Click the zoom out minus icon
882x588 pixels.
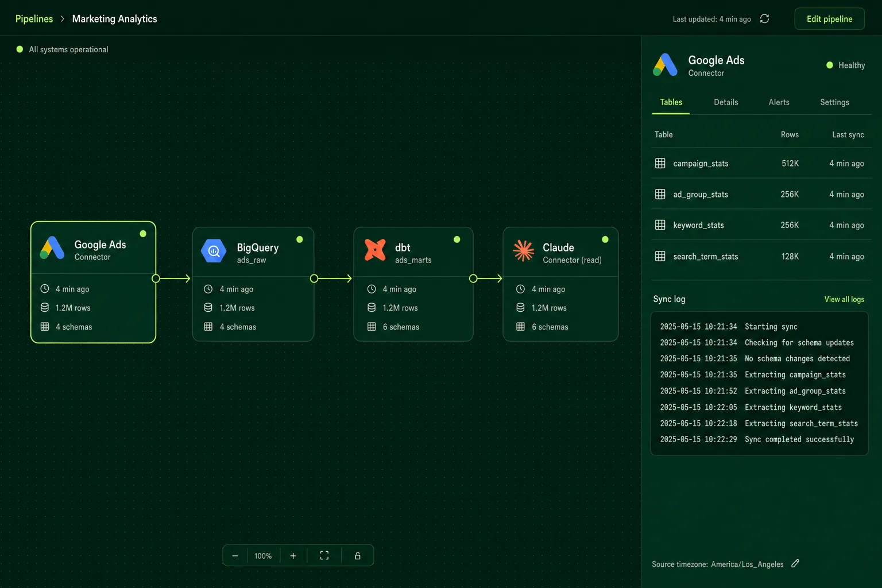pyautogui.click(x=235, y=556)
